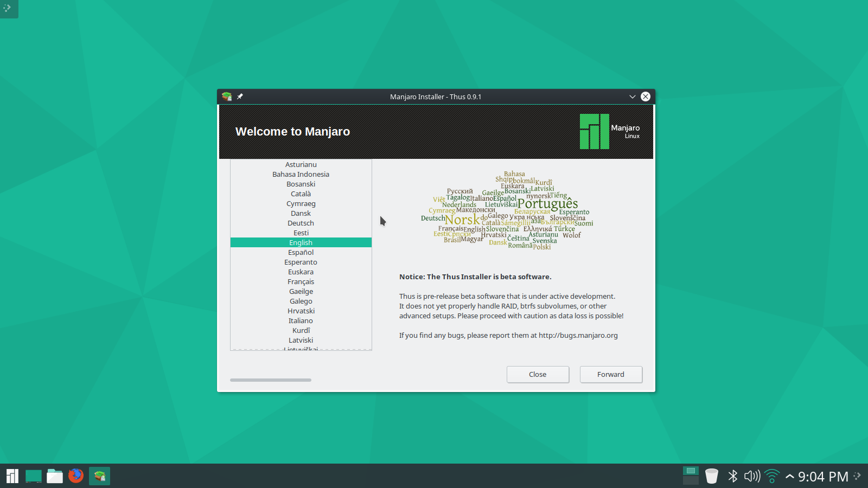Open the file manager from taskbar
Viewport: 868px width, 488px height.
[x=55, y=476]
